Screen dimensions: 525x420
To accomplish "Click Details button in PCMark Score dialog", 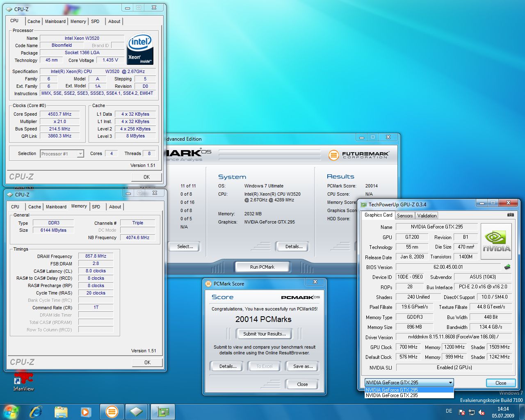I will [x=228, y=366].
